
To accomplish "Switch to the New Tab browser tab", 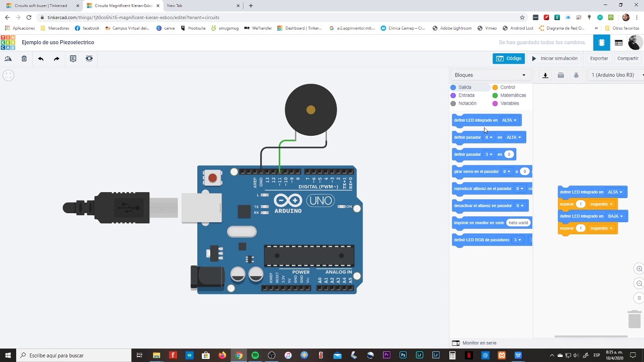I will 201,6.
